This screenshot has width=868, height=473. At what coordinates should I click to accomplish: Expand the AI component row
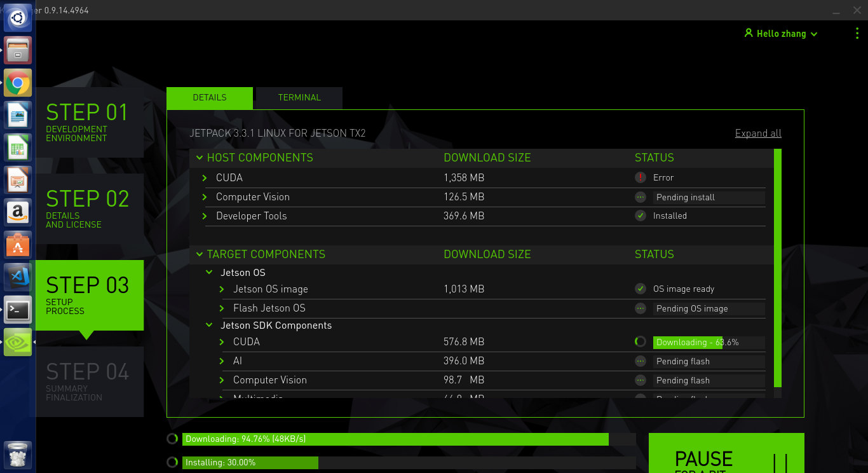click(x=222, y=361)
